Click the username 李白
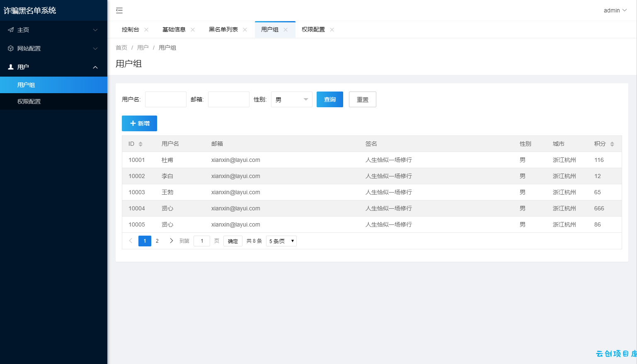The width and height of the screenshot is (637, 364). tap(167, 176)
